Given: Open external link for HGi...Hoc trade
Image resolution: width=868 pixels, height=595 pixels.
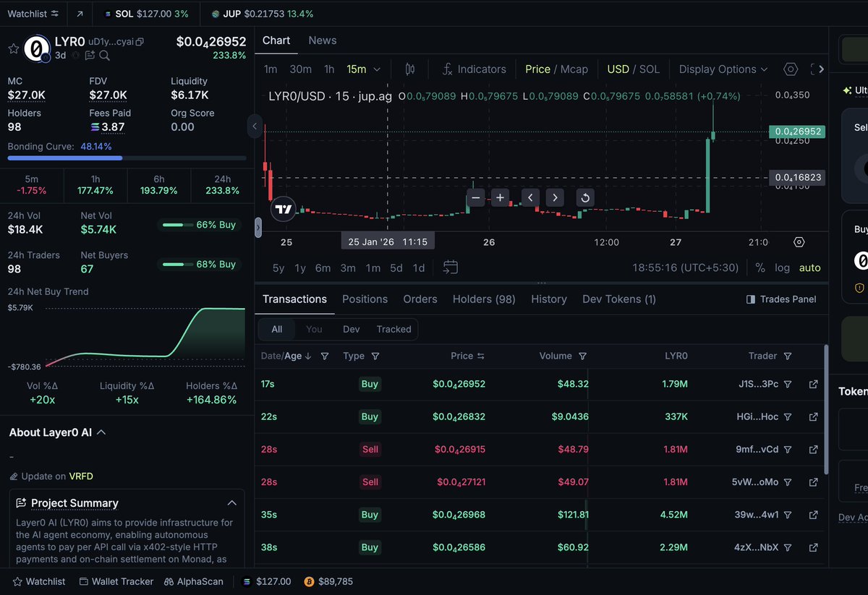Looking at the screenshot, I should coord(813,417).
